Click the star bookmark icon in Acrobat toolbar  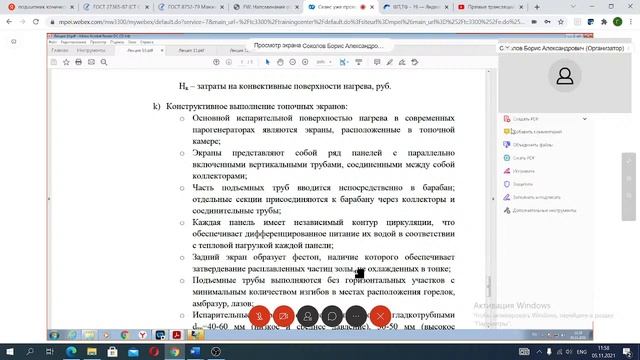tap(66, 62)
